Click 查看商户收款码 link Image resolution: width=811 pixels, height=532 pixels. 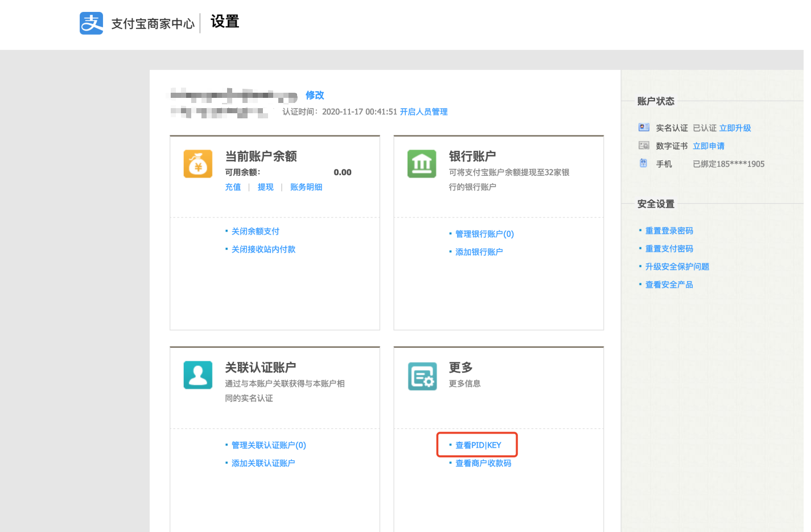pyautogui.click(x=483, y=463)
